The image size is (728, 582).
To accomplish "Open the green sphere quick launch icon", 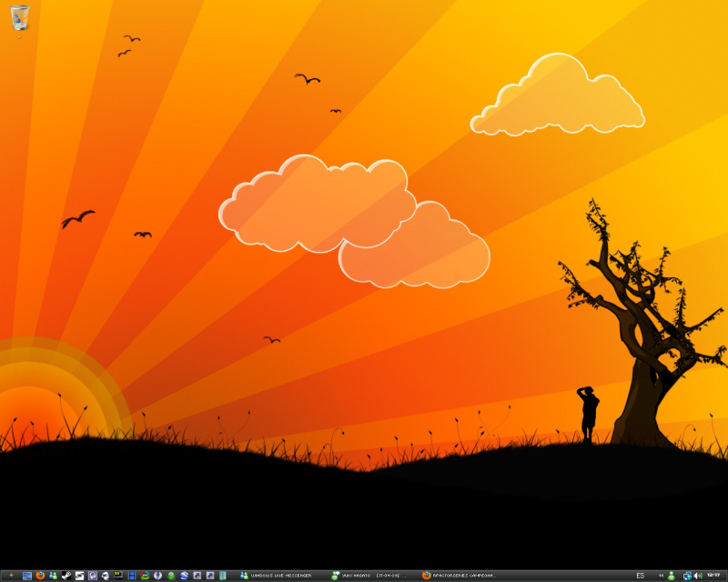I will click(x=171, y=576).
